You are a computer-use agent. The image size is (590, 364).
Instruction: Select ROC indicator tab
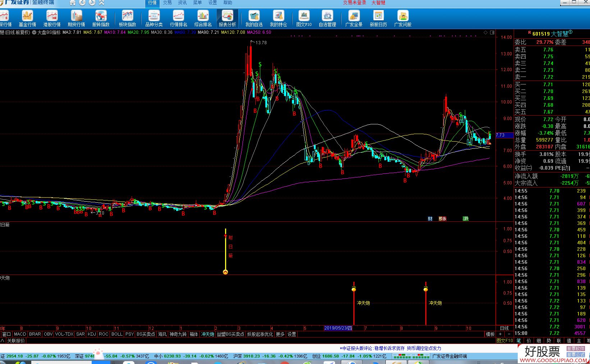pyautogui.click(x=104, y=334)
